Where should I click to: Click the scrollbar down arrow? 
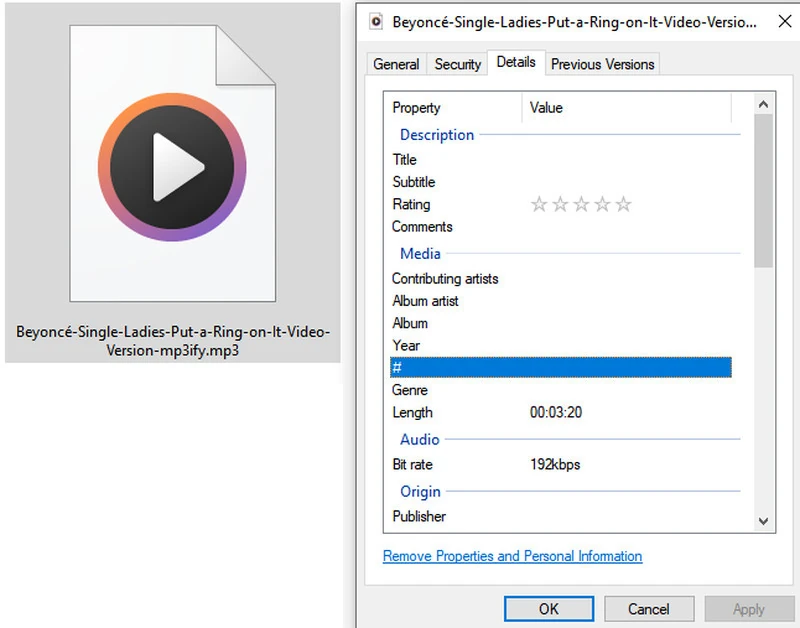coord(763,521)
